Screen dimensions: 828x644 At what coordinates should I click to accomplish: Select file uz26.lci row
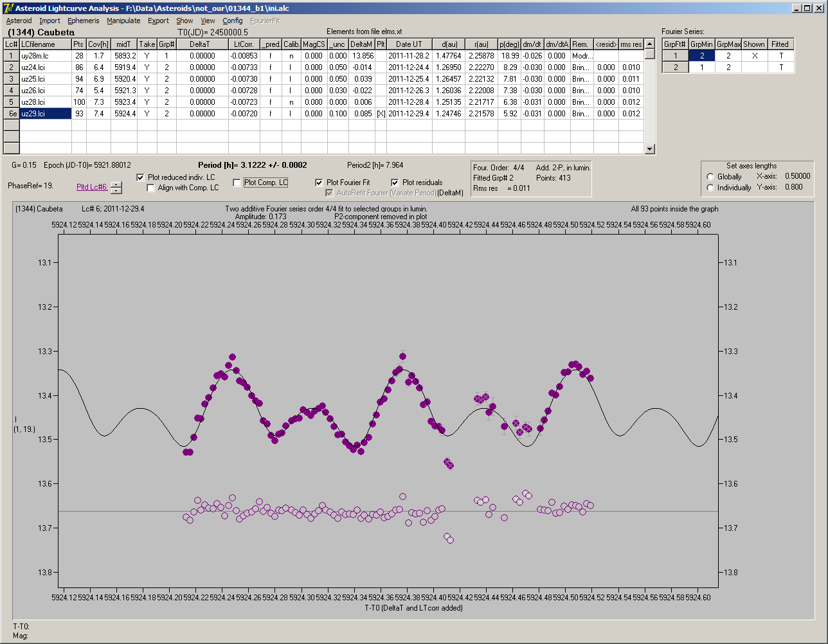45,90
